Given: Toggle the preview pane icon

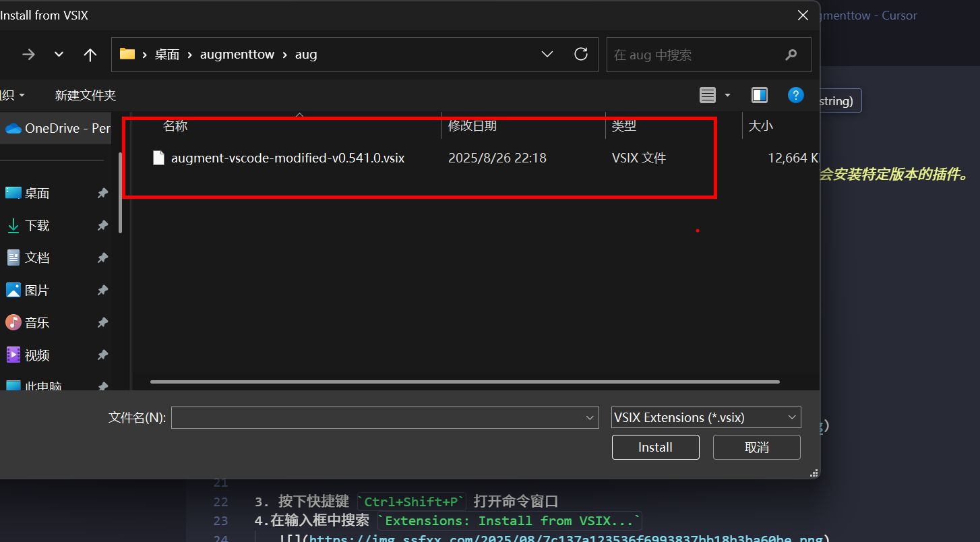Looking at the screenshot, I should click(760, 95).
